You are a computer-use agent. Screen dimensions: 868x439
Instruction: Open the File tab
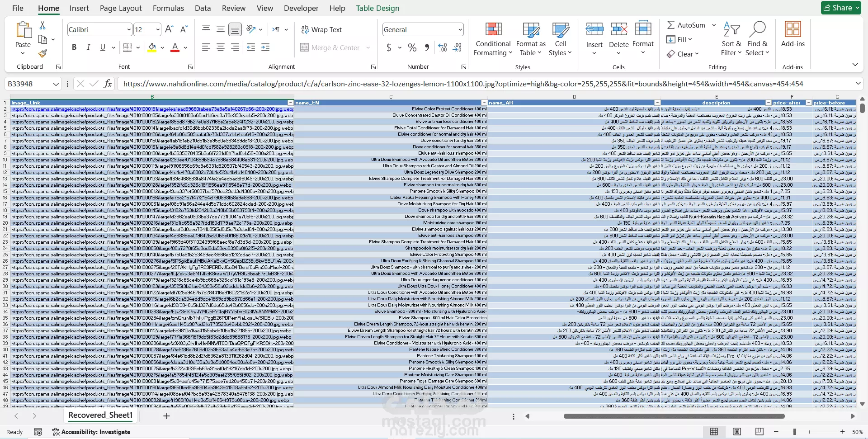18,8
